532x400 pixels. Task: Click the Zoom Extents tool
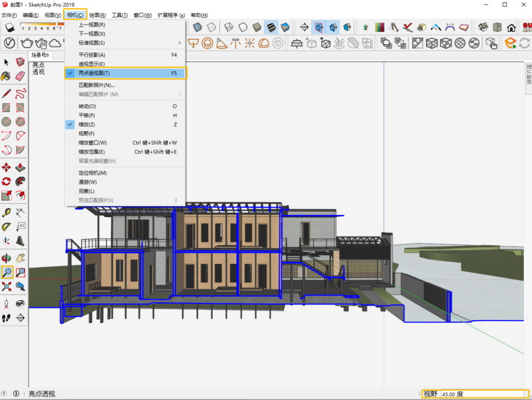tap(7, 286)
